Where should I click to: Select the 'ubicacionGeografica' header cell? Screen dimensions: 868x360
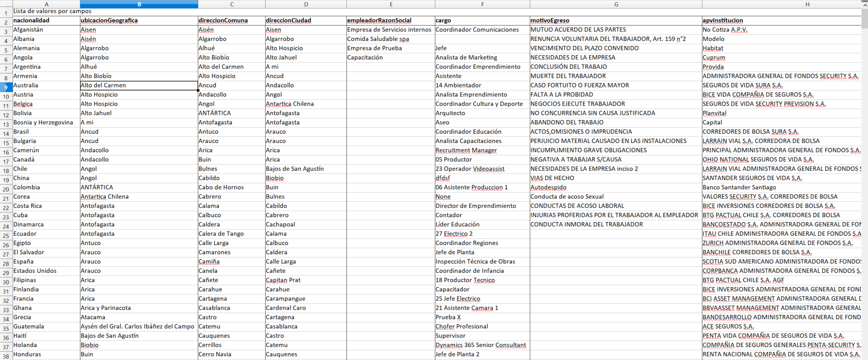(x=139, y=20)
